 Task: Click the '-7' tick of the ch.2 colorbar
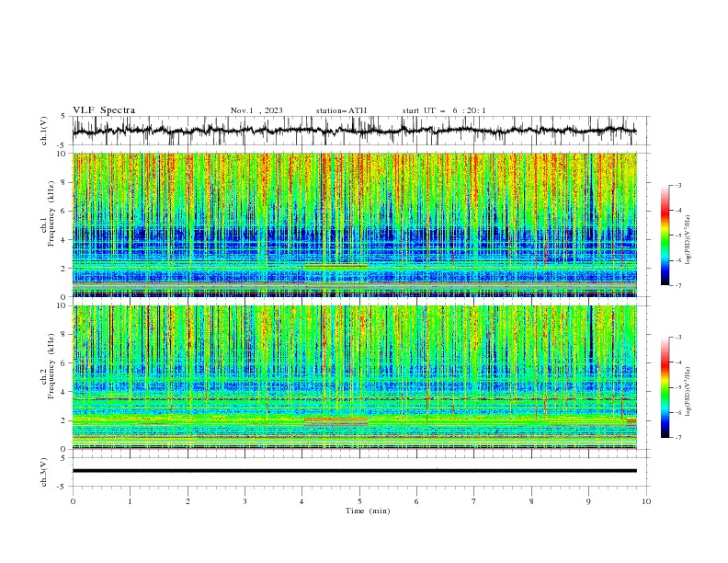[677, 438]
